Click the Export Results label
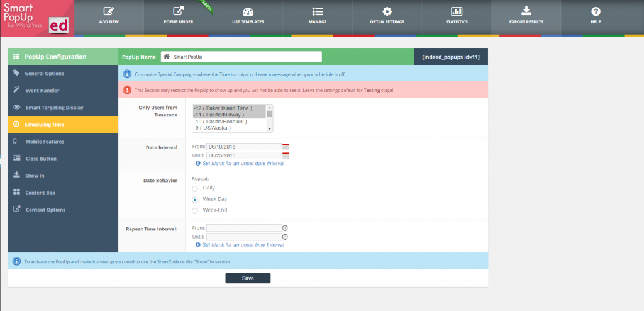The height and width of the screenshot is (311, 644). coord(526,22)
